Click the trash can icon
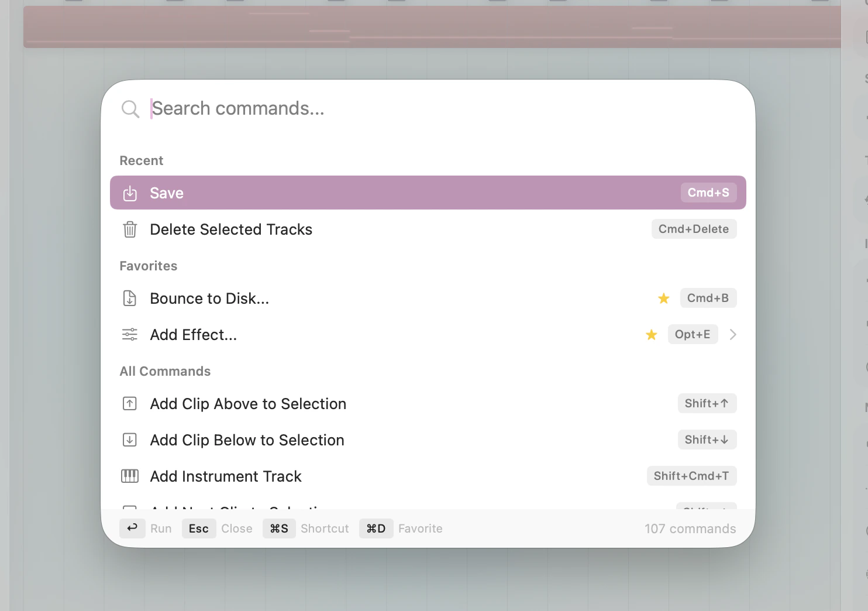This screenshot has width=868, height=611. coord(130,229)
